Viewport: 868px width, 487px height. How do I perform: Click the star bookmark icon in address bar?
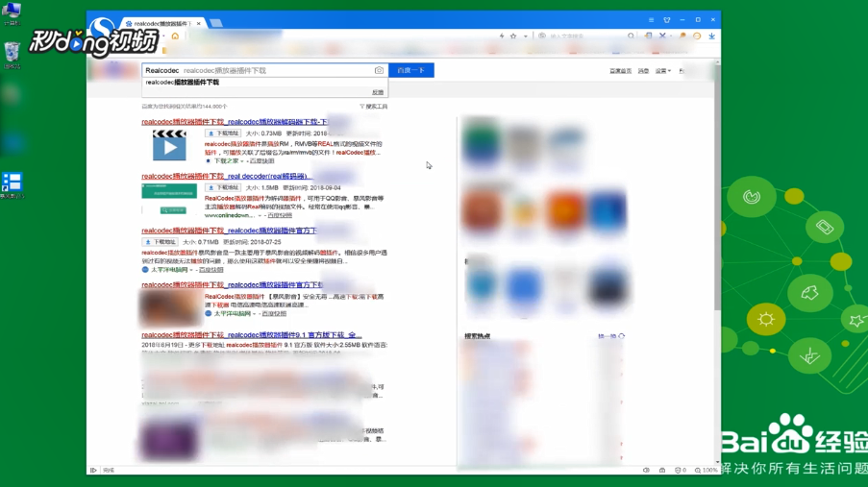[513, 36]
